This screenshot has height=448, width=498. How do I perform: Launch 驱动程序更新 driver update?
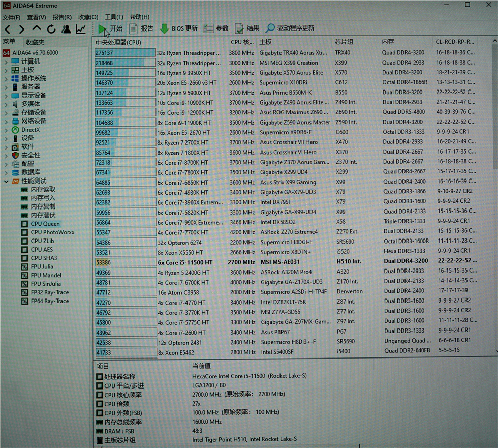tap(290, 28)
